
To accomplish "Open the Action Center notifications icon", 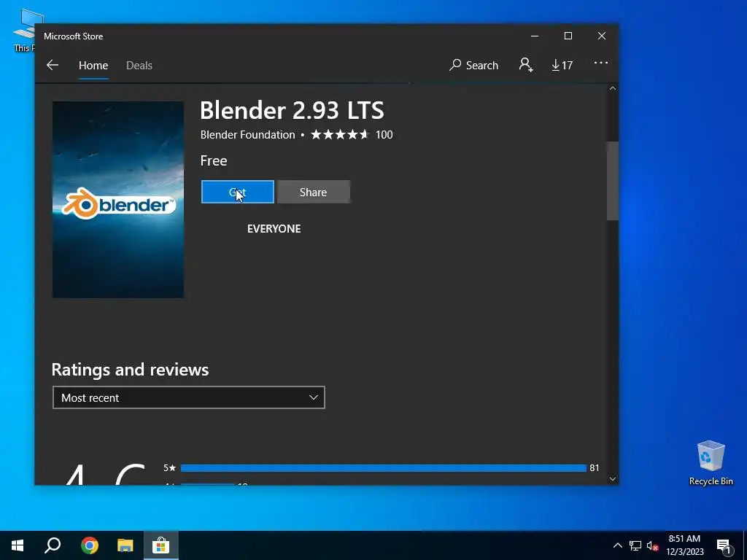I will (724, 545).
